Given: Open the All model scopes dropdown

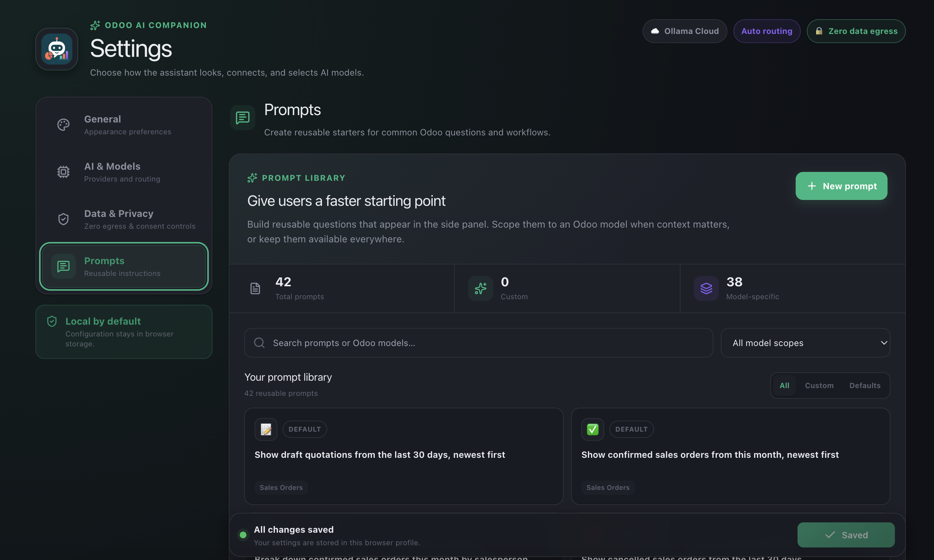Looking at the screenshot, I should pyautogui.click(x=805, y=343).
